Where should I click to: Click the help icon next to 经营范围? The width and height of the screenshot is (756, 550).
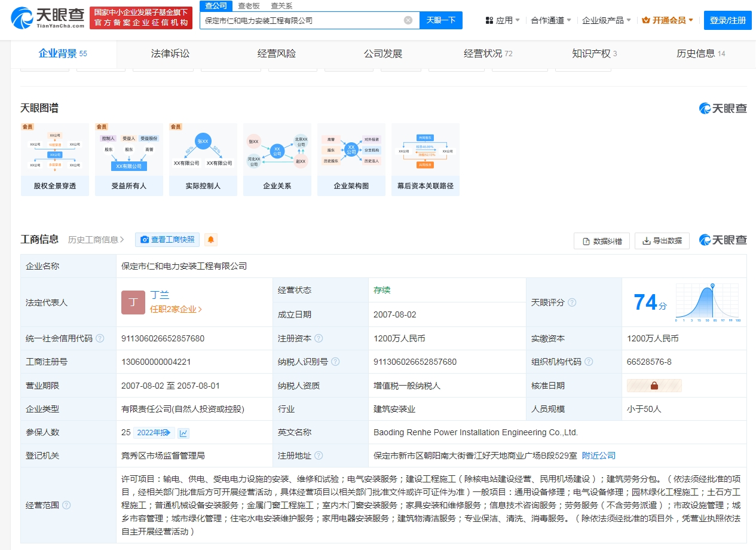click(66, 505)
